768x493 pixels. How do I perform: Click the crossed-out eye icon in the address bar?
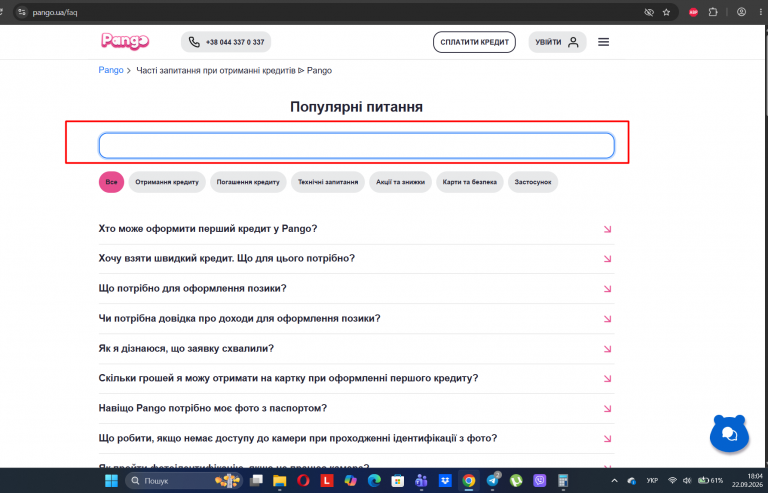[649, 12]
